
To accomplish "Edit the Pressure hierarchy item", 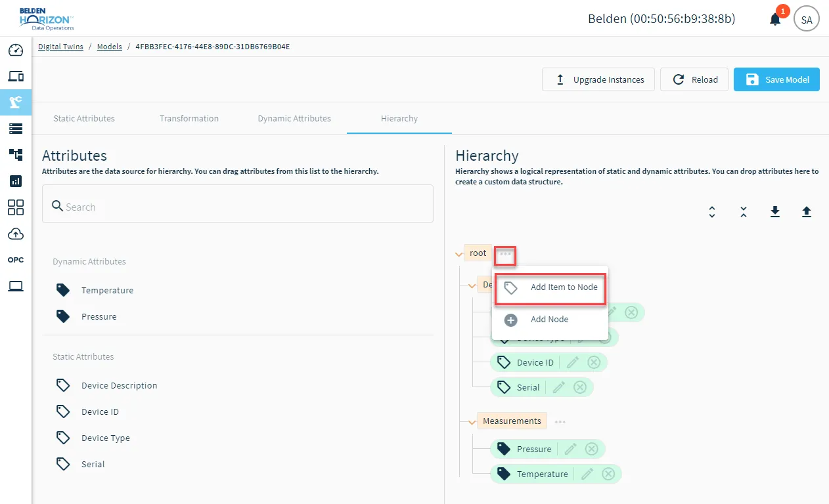I will tap(571, 449).
